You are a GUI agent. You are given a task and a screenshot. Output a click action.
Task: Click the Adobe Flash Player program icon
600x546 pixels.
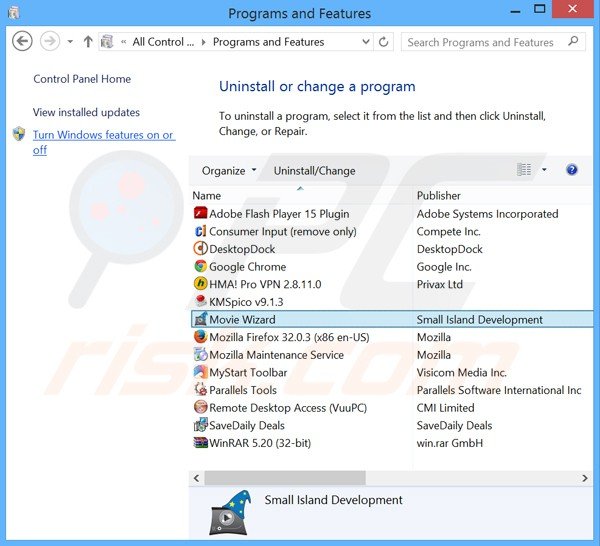point(201,213)
